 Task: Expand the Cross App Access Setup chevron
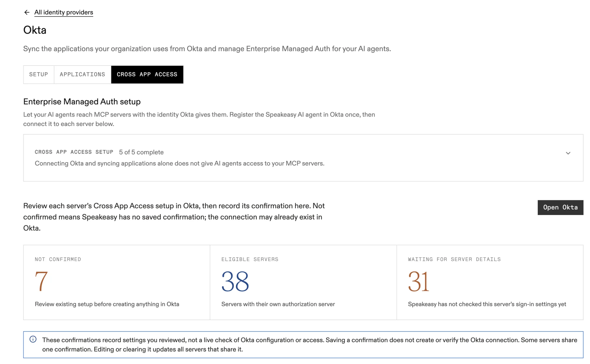click(568, 153)
